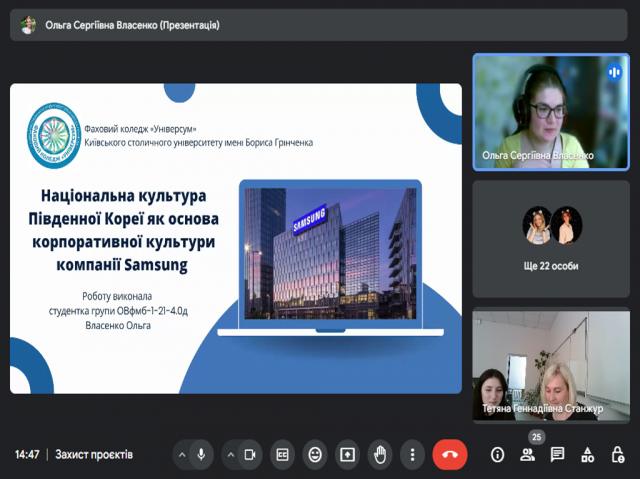Click meeting name Захист проєктів
Image resolution: width=640 pixels, height=479 pixels.
tap(94, 455)
